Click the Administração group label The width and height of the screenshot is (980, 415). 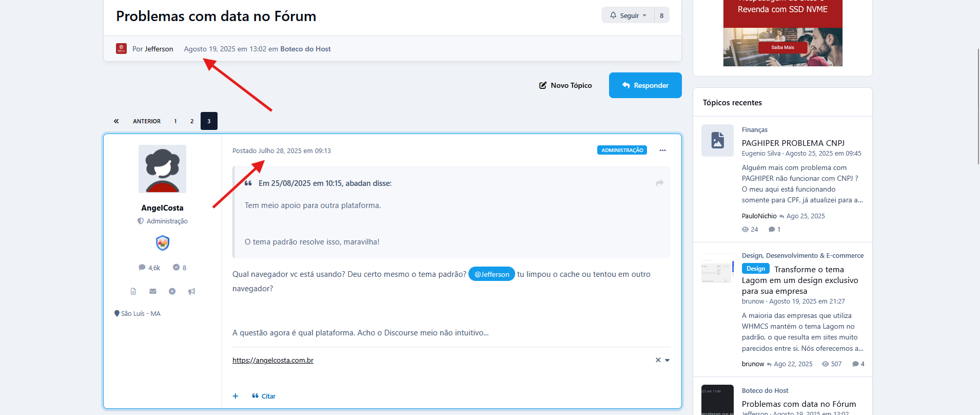pyautogui.click(x=167, y=221)
